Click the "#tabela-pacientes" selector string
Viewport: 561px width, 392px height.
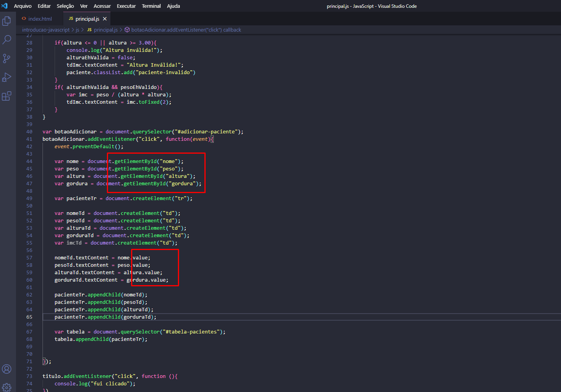pos(191,332)
